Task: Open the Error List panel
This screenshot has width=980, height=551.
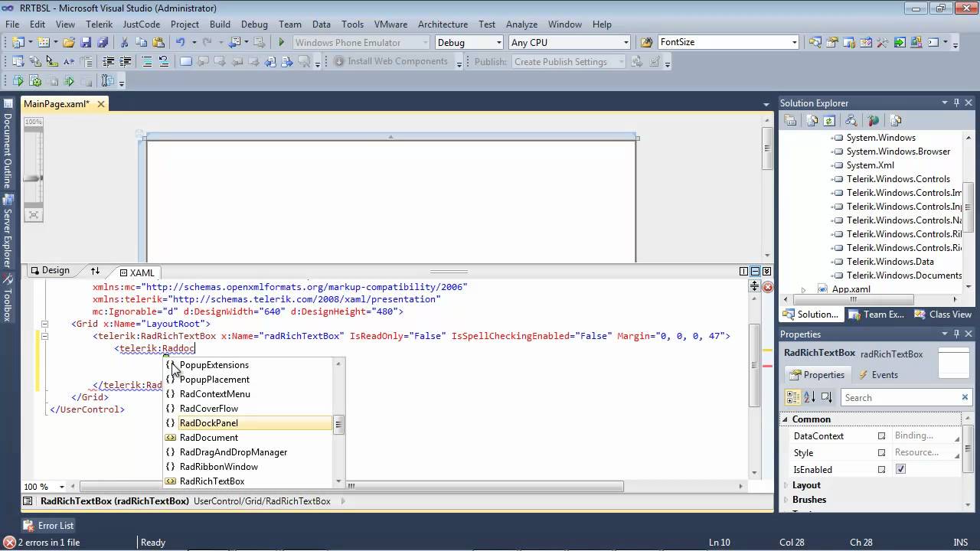Action: click(x=48, y=526)
